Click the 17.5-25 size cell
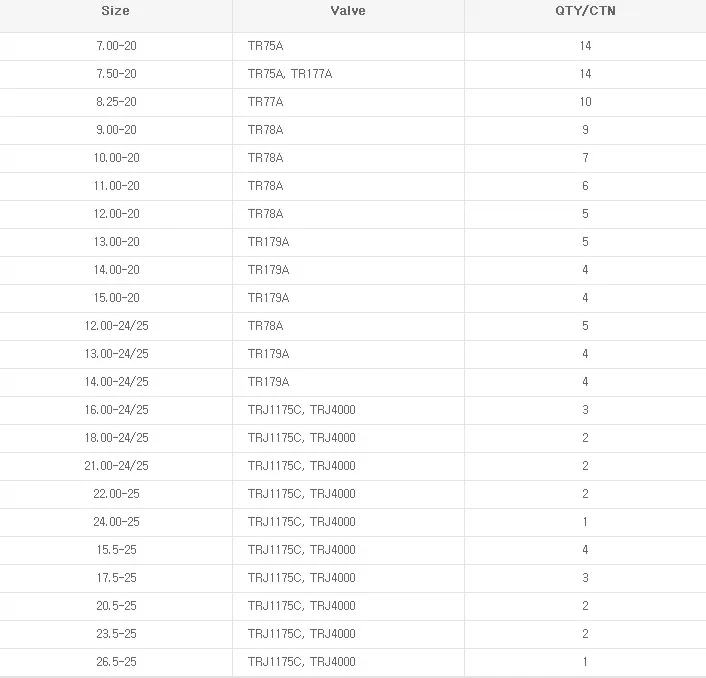The image size is (706, 678). (115, 578)
